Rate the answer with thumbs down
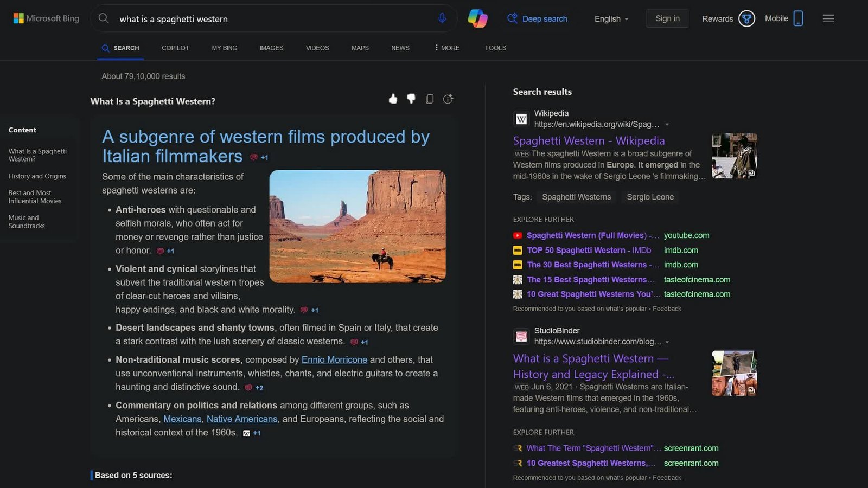The image size is (868, 488). [411, 99]
